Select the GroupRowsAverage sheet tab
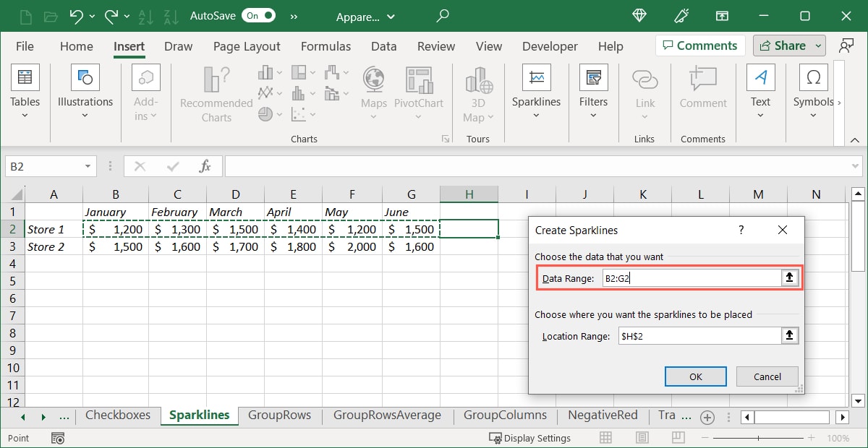Screen dimensions: 868x448 click(x=387, y=415)
